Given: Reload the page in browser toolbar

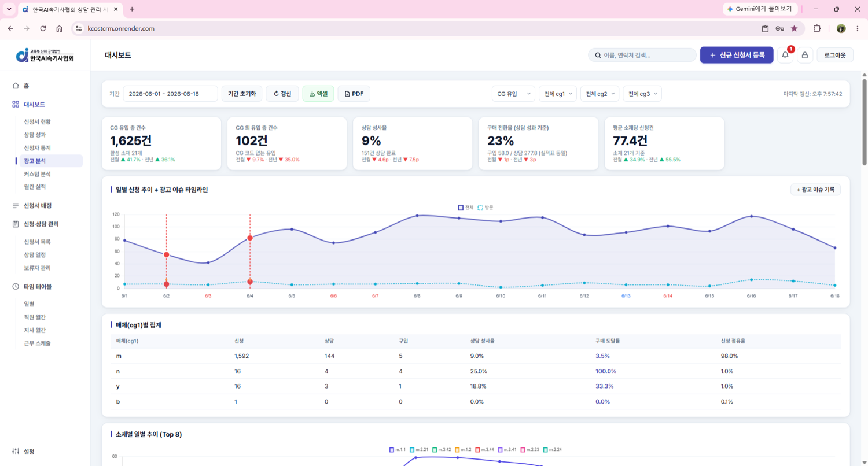Looking at the screenshot, I should tap(43, 28).
